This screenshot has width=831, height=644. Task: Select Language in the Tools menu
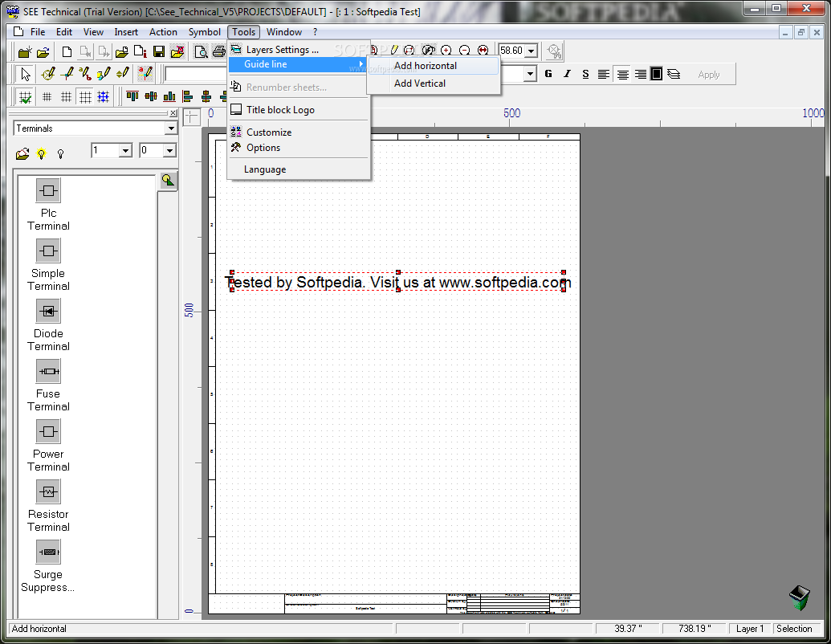click(298, 169)
